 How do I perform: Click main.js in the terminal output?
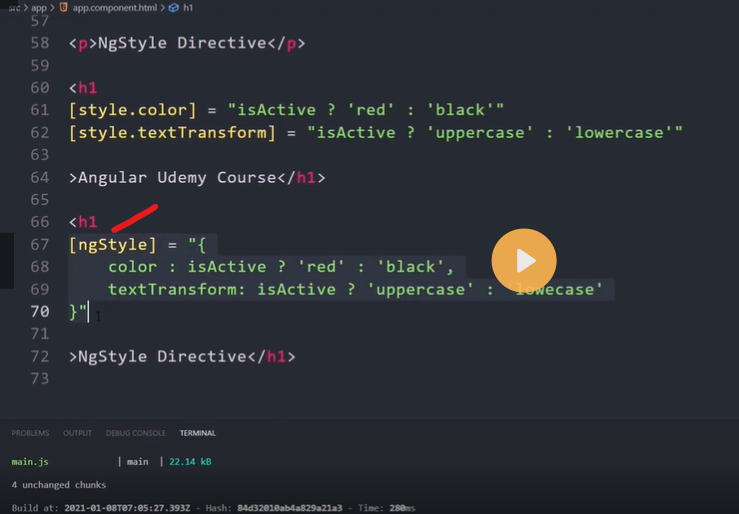coord(30,462)
